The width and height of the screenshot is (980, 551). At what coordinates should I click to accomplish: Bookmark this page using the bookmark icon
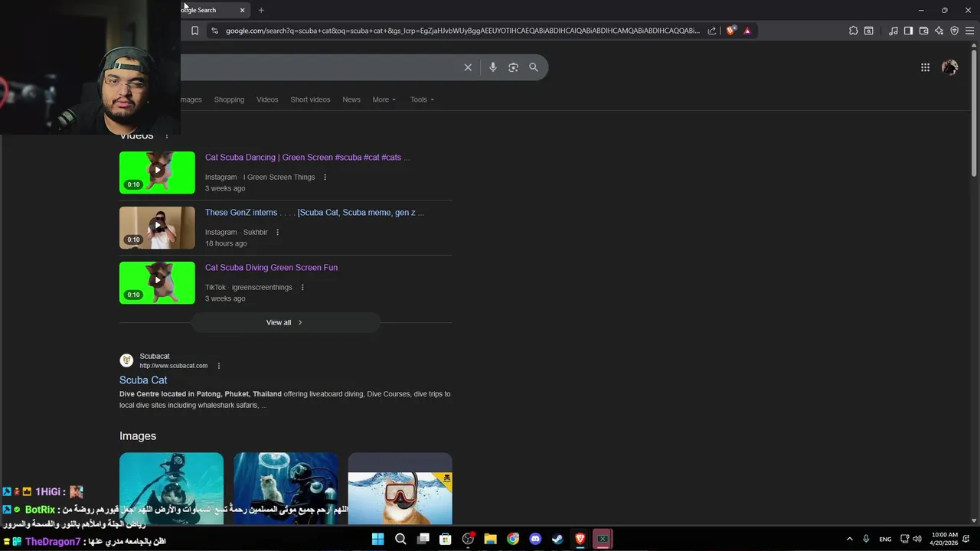tap(194, 31)
